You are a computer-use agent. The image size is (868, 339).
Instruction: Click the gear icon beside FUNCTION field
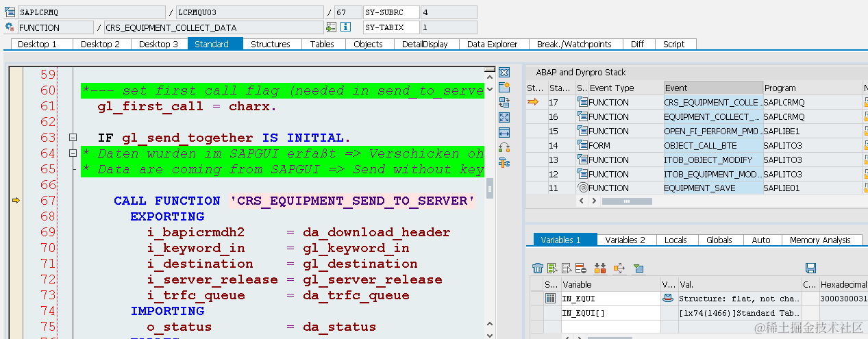(x=10, y=27)
